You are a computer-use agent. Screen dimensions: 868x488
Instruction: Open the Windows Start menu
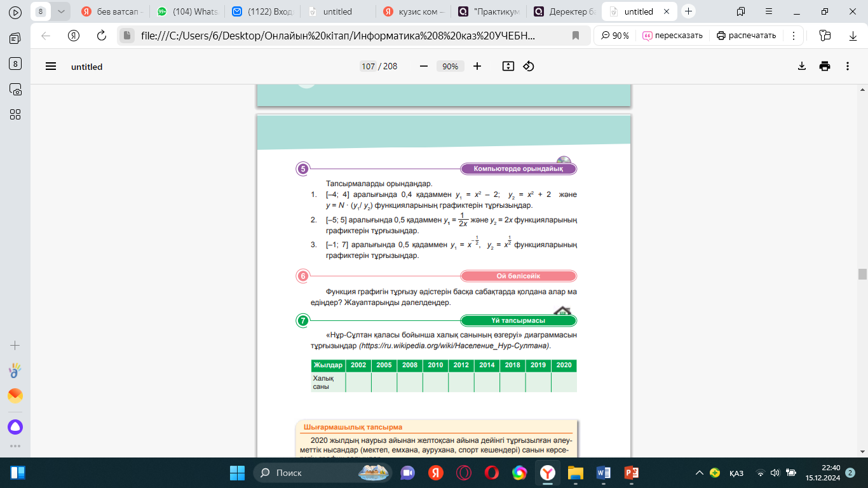(x=237, y=473)
